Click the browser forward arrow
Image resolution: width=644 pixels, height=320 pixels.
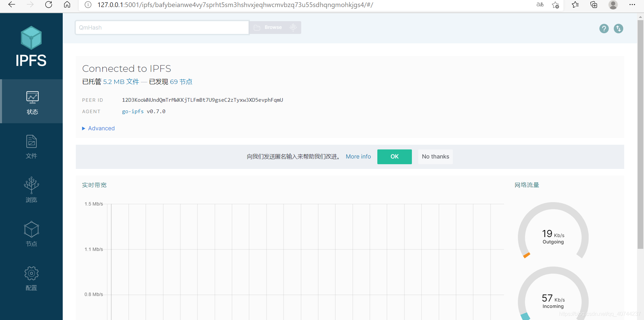coord(30,5)
